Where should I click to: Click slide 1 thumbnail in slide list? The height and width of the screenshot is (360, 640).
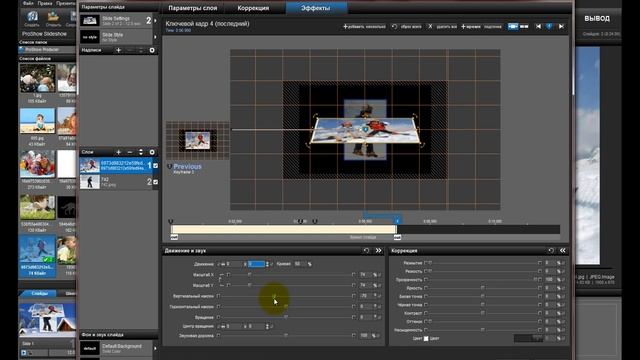[47, 320]
